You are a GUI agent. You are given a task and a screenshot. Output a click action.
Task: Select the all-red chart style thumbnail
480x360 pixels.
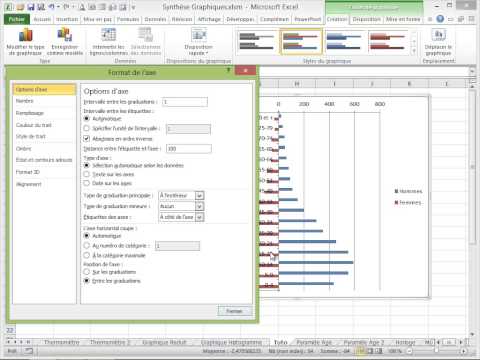[387, 41]
